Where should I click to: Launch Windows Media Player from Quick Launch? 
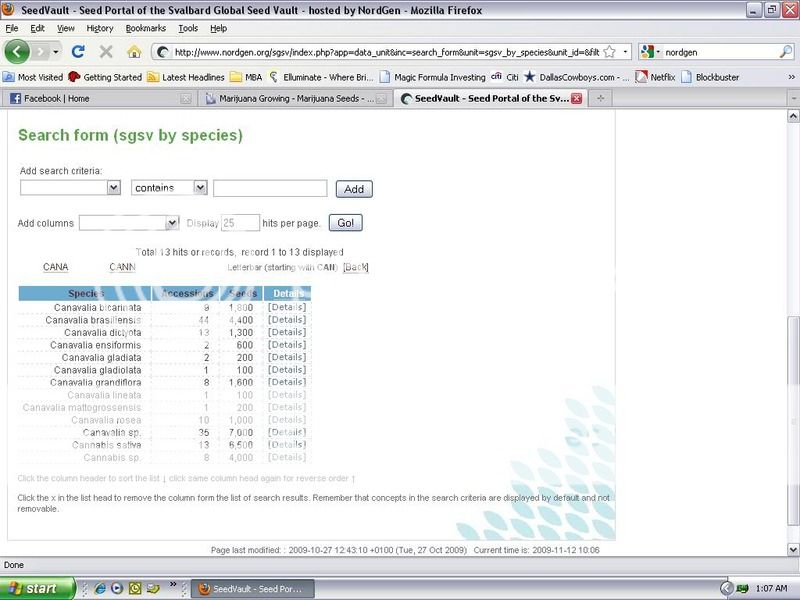(x=117, y=588)
